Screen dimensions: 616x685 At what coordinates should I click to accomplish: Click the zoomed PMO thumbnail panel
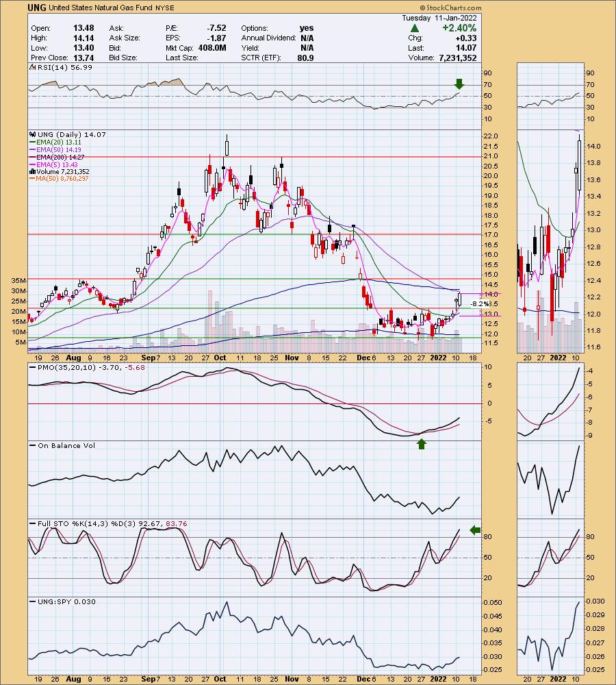[550, 402]
